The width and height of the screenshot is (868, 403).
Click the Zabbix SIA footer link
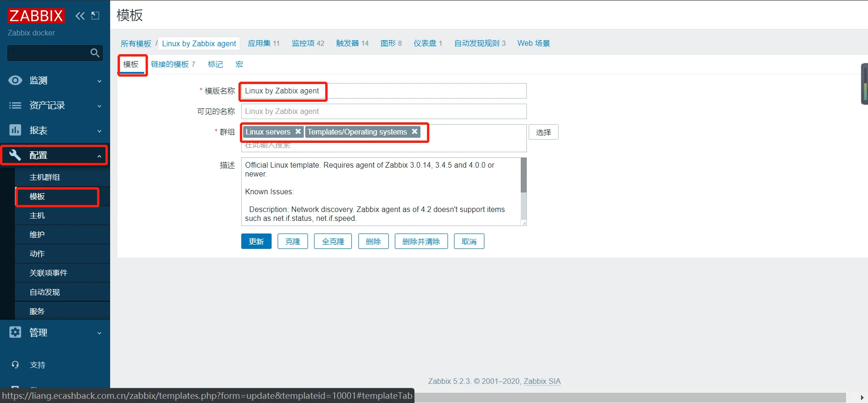[x=542, y=381]
